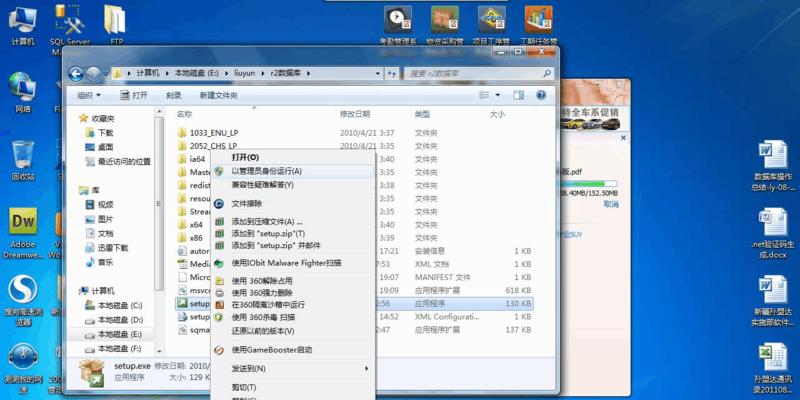Screen dimensions: 800x400
Task: Click the 新建文件夹 toolbar button
Action: coord(218,95)
